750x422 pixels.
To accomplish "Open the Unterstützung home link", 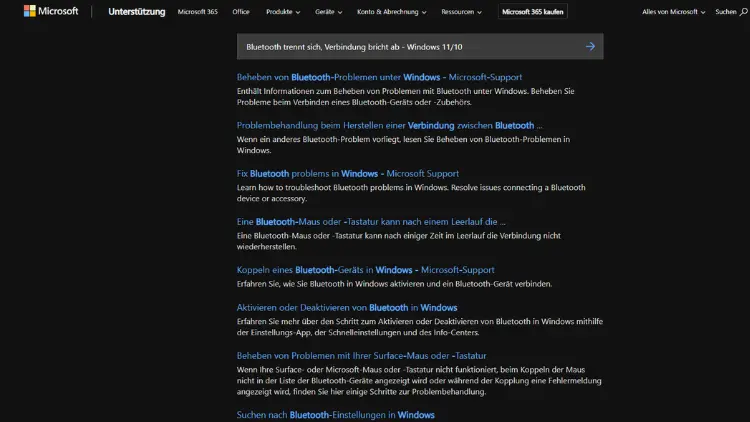I will tap(136, 11).
